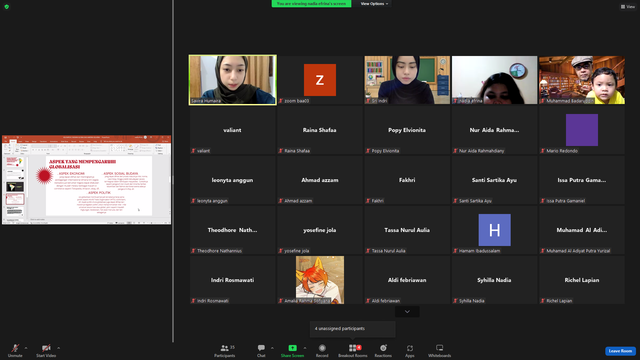This screenshot has height=360, width=640.
Task: Select zoom baa03's tile with Z avatar
Action: 320,80
